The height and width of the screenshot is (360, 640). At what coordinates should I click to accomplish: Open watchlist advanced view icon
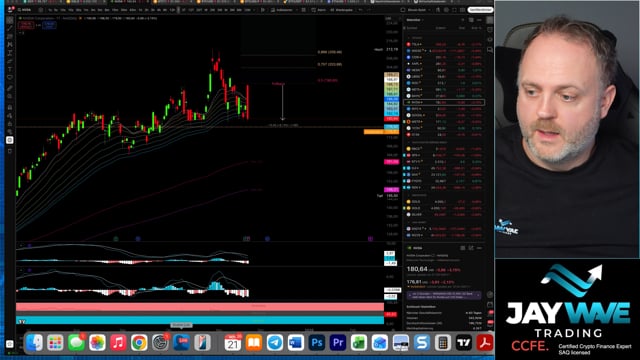tap(471, 20)
